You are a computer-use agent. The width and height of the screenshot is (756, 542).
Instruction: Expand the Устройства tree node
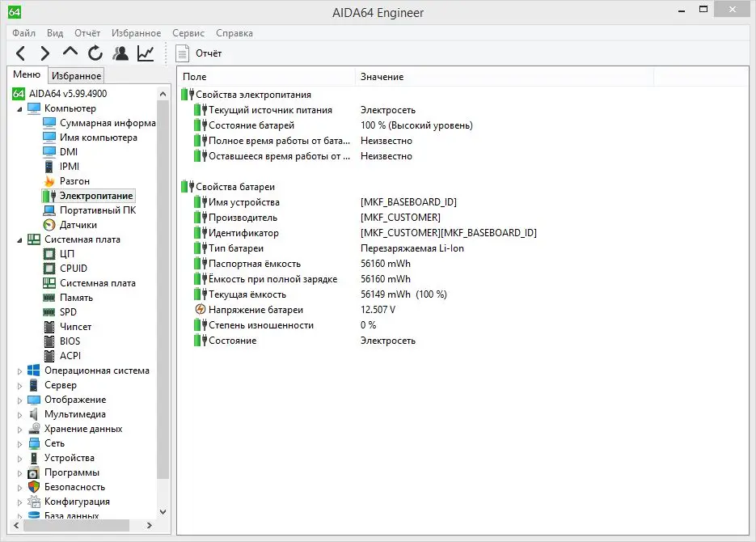(x=19, y=459)
